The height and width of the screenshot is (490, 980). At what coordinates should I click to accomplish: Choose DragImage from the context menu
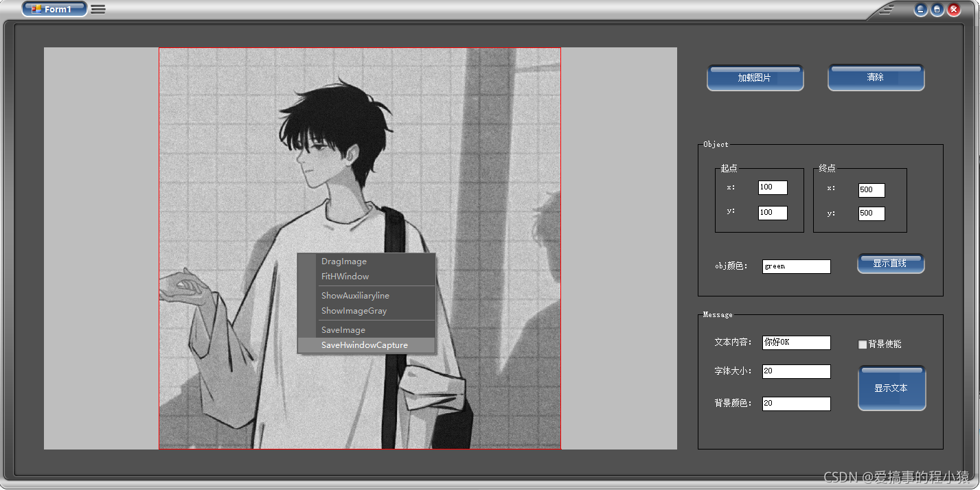tap(366, 261)
